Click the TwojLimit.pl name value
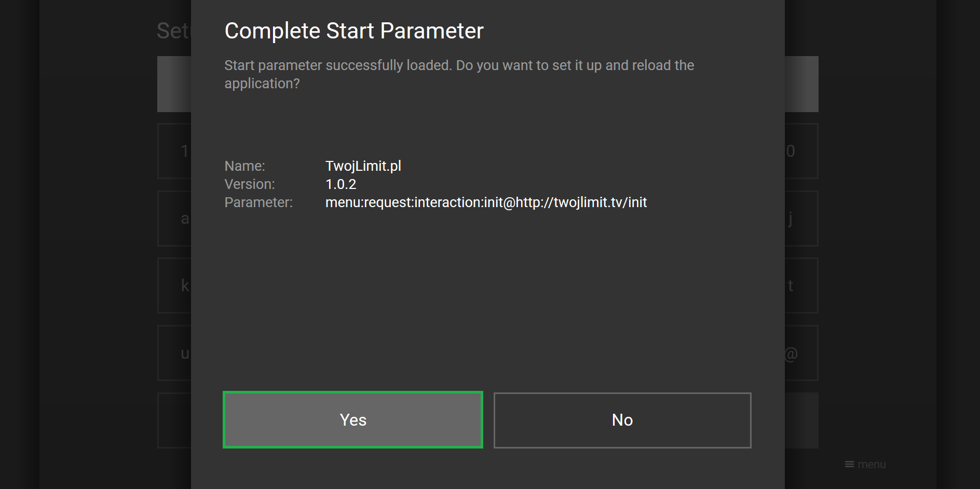This screenshot has height=489, width=980. coord(363,166)
